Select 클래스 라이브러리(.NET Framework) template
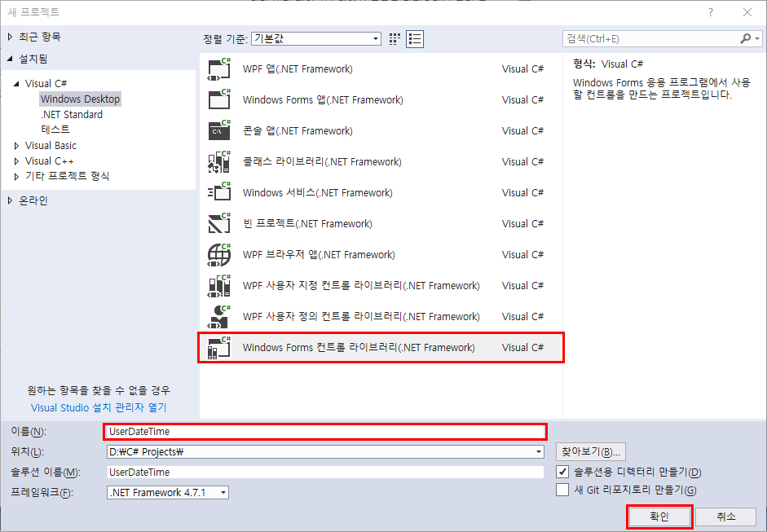This screenshot has height=532, width=767. [x=381, y=162]
